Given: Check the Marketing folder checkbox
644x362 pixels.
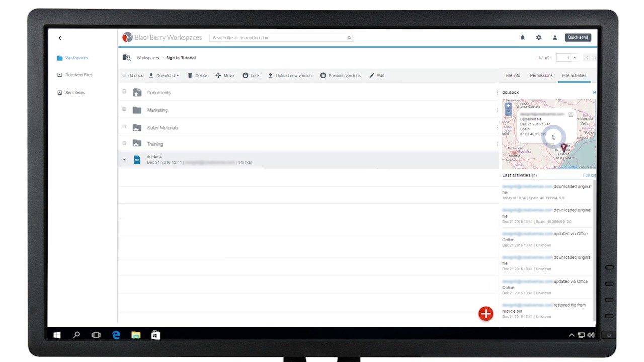Looking at the screenshot, I should point(124,109).
